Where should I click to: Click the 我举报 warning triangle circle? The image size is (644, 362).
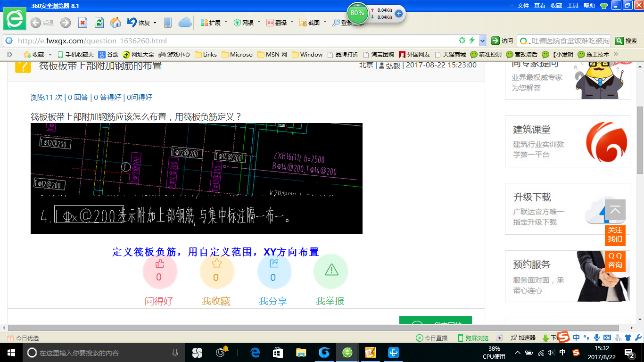(x=331, y=271)
